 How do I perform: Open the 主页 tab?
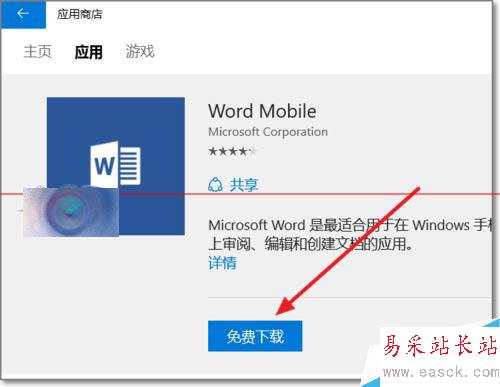click(37, 52)
